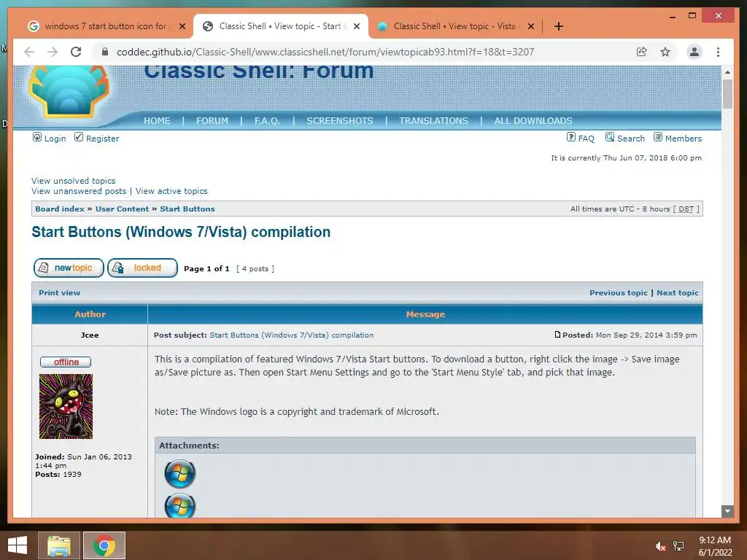Open the Windows Start button
This screenshot has height=560, width=747.
point(18,545)
